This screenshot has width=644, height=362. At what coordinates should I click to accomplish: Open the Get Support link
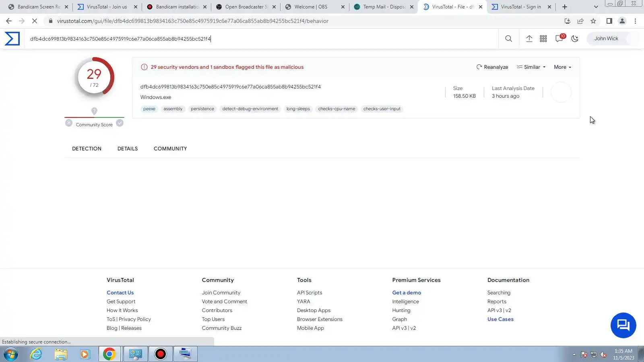(x=121, y=302)
